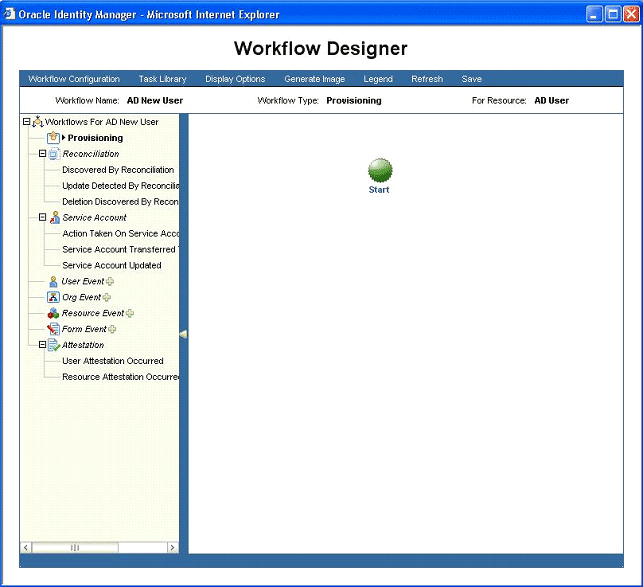Image resolution: width=643 pixels, height=587 pixels.
Task: Click the Attestation checkmark document icon
Action: point(54,345)
